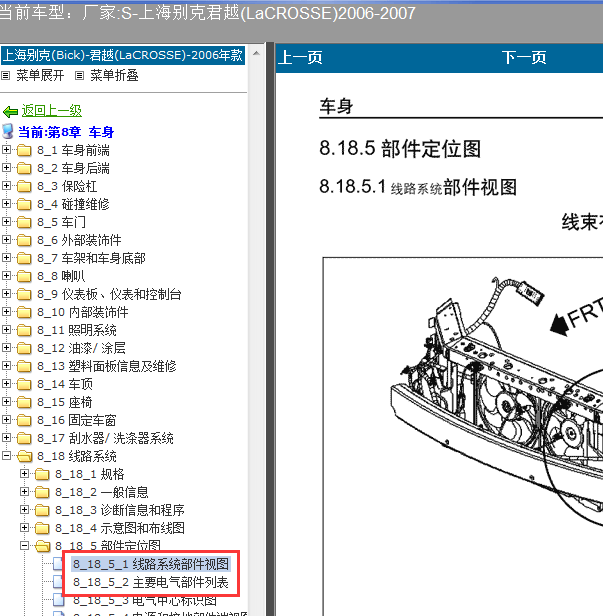Select the 8_14 车顶 tree label

pyautogui.click(x=65, y=384)
